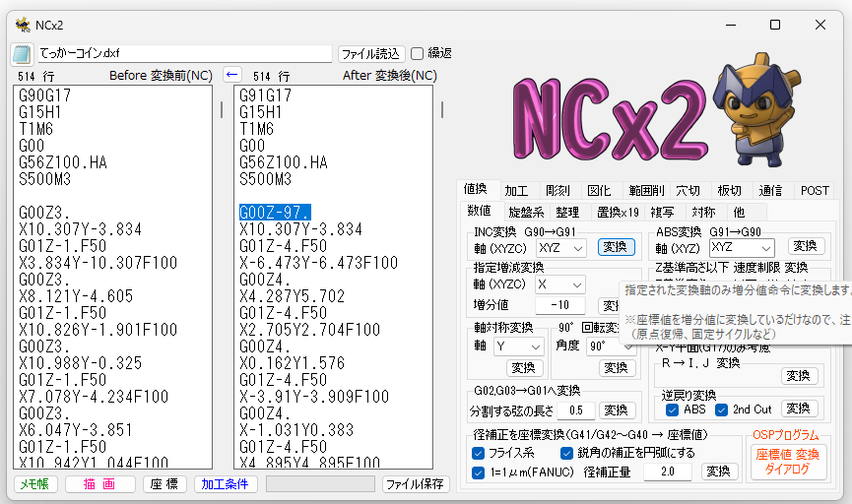
Task: Select the 置換x19 sub-tab
Action: [618, 213]
